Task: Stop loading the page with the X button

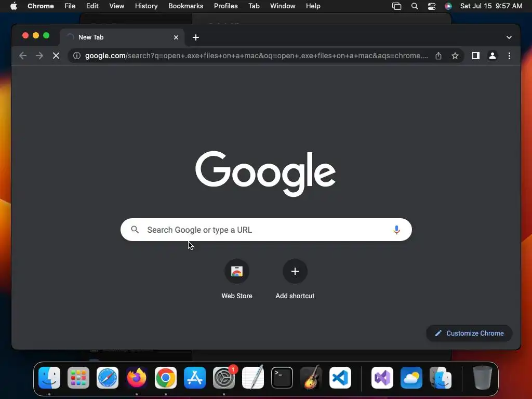Action: (56, 56)
